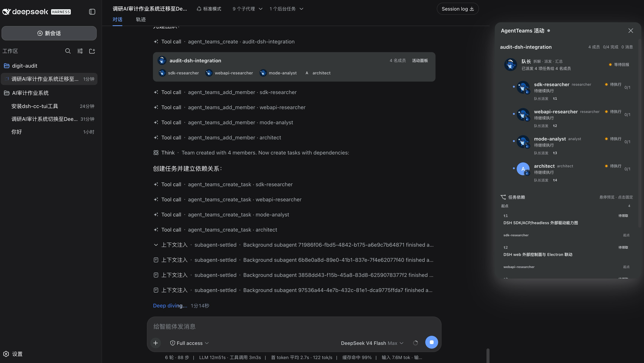The width and height of the screenshot is (644, 363).
Task: Open the DeepSeek V4 Flash model dropdown
Action: [372, 343]
